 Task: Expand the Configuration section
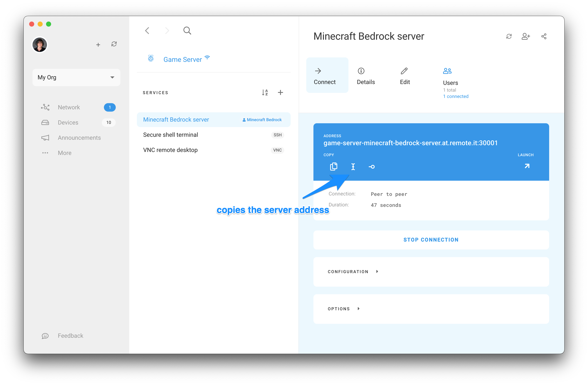tap(353, 272)
